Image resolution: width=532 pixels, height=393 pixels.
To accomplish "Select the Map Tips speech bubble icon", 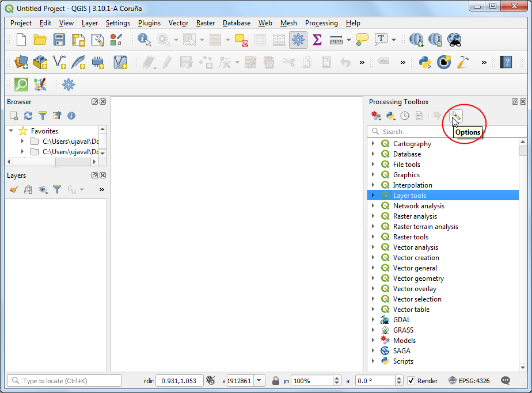I will pyautogui.click(x=362, y=40).
